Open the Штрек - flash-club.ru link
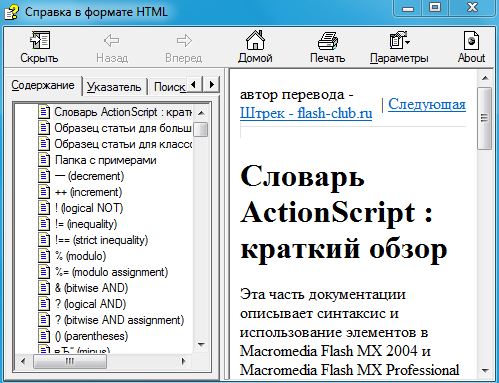The height and width of the screenshot is (383, 499). point(306,113)
